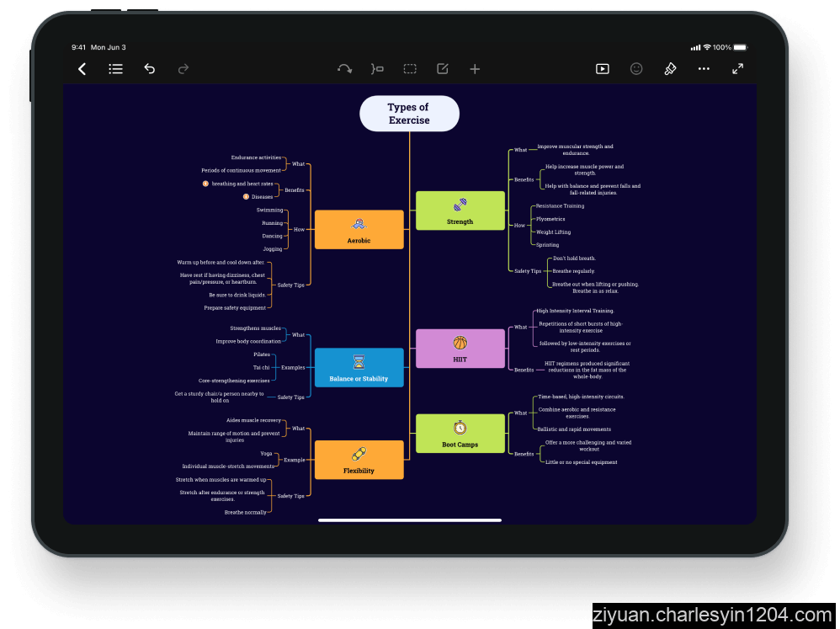Open the more options ellipsis menu

pos(704,69)
